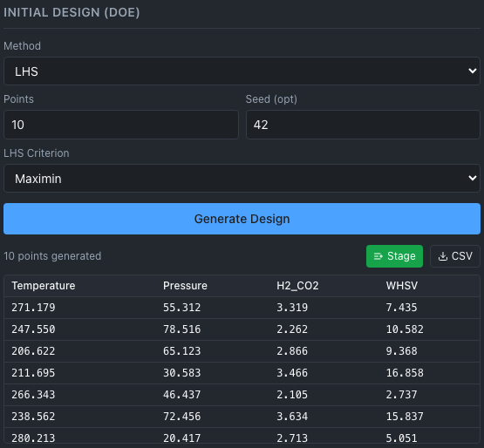
Task: Select WHSV cell 5.051
Action: coord(401,438)
